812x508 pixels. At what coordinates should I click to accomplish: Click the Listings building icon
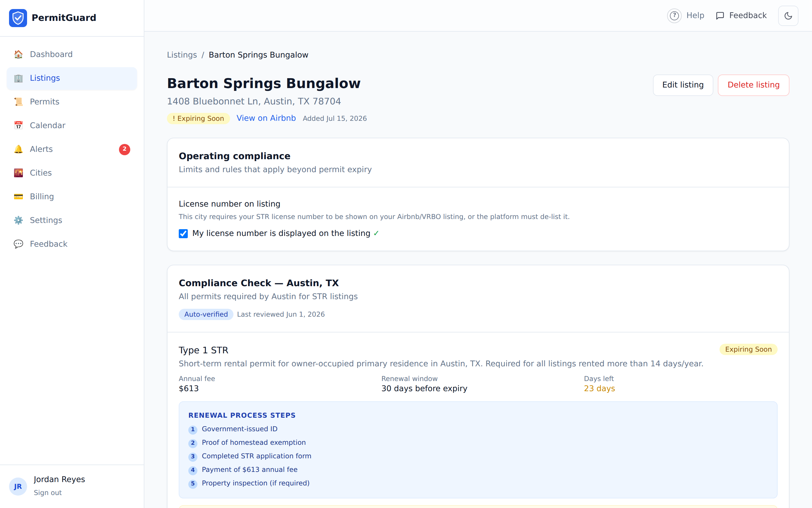[18, 78]
